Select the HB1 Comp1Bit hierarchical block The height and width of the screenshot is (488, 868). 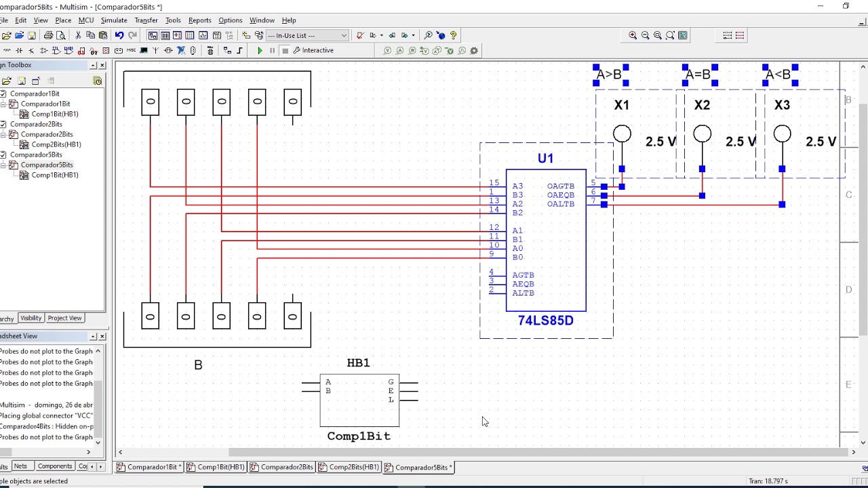[x=359, y=401]
